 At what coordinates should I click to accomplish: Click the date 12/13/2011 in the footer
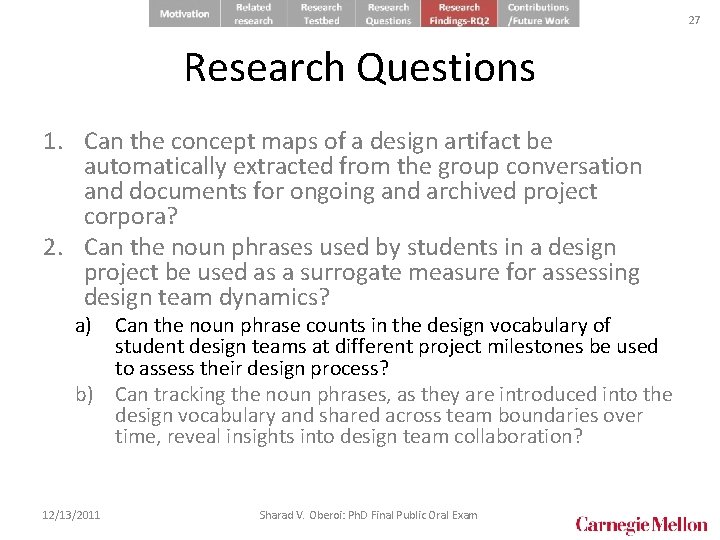point(71,515)
